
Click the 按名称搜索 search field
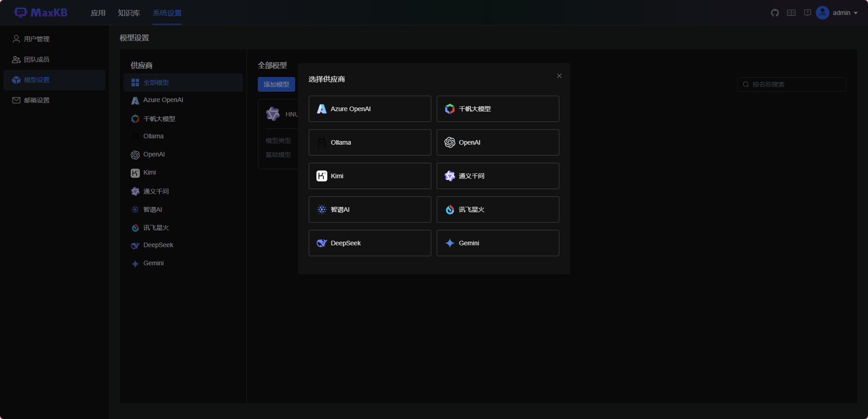[794, 84]
